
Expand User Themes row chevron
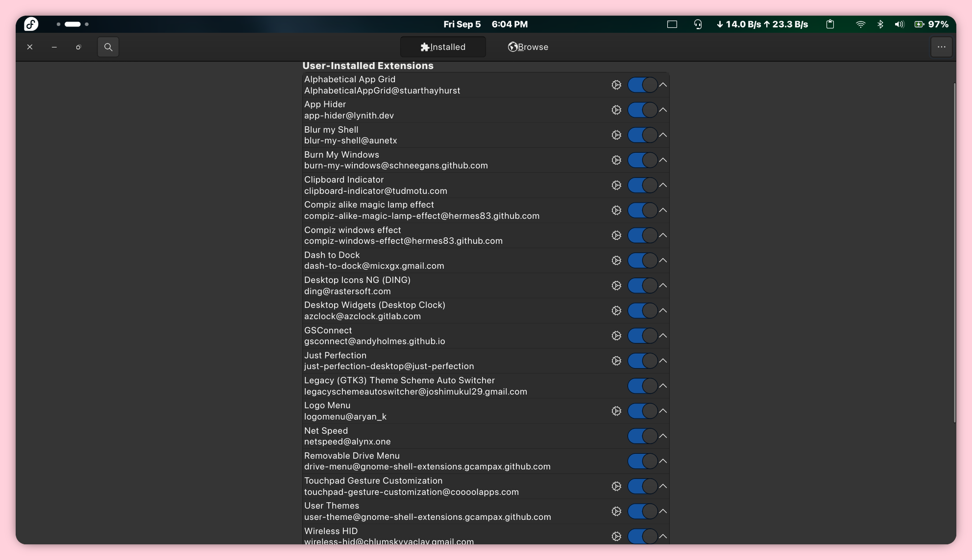663,511
